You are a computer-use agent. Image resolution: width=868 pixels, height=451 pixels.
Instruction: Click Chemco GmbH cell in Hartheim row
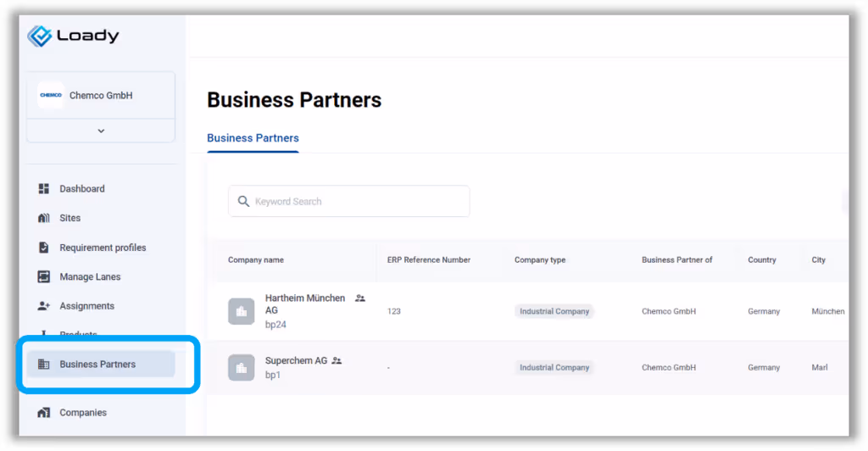click(x=669, y=312)
